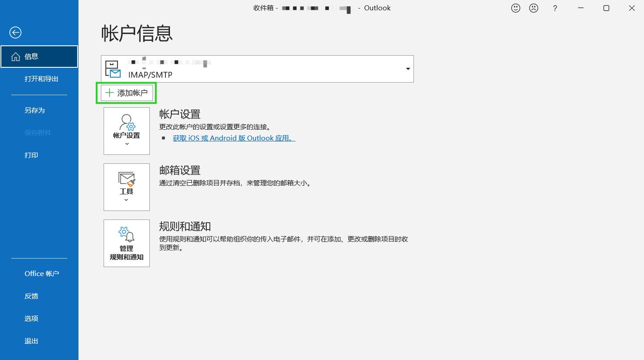Minimize the Outlook window
Screen dimensions: 644x360
pos(581,8)
